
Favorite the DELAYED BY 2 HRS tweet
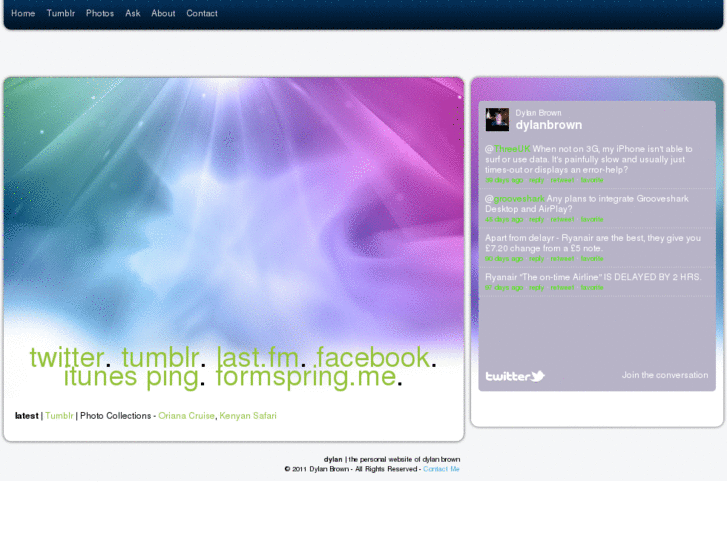[x=592, y=288]
